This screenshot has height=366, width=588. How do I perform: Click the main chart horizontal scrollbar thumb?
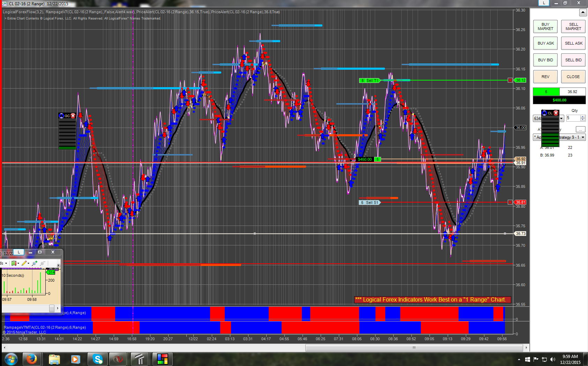[414, 348]
